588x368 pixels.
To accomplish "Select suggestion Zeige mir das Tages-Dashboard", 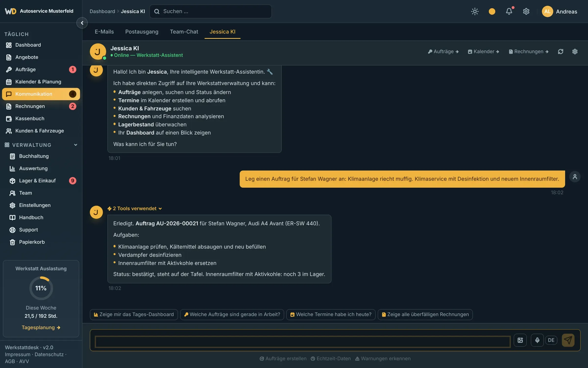I will pos(134,315).
